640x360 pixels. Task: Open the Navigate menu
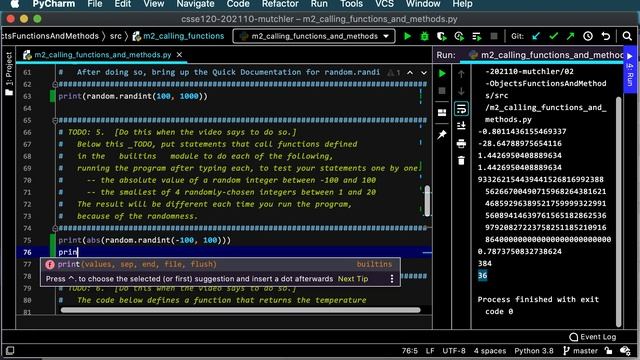195,4
